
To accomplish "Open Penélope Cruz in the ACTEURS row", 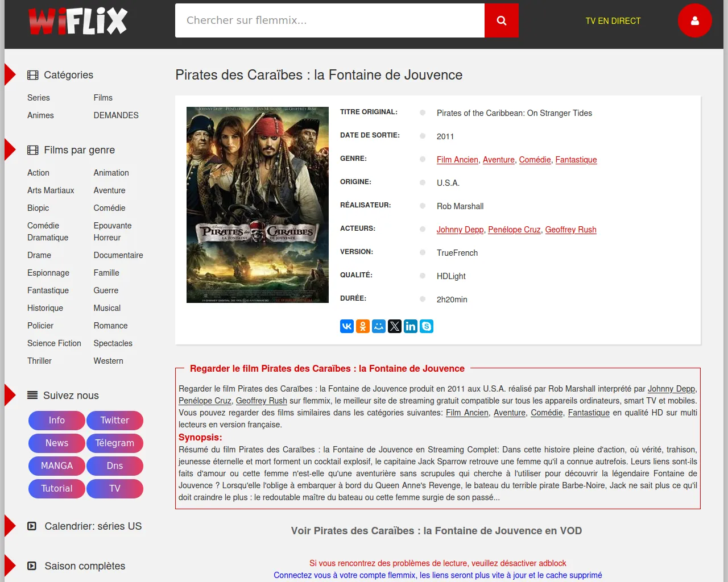I will pos(514,230).
